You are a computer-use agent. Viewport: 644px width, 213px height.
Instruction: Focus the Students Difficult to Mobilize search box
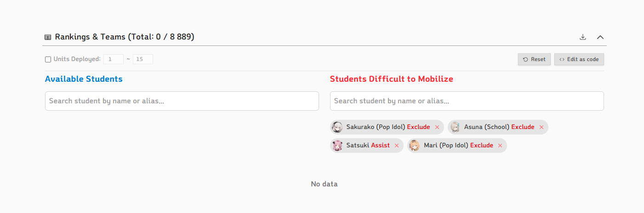(x=467, y=101)
